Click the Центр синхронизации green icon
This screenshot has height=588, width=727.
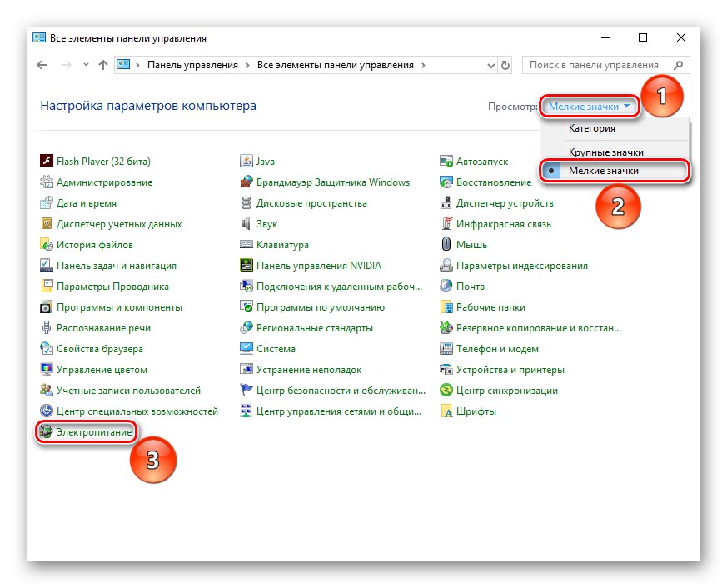(446, 391)
